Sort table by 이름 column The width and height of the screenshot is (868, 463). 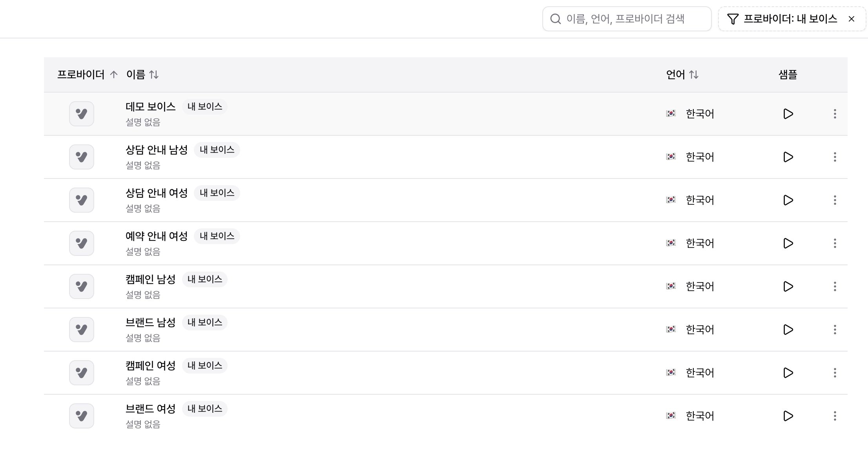pyautogui.click(x=142, y=75)
